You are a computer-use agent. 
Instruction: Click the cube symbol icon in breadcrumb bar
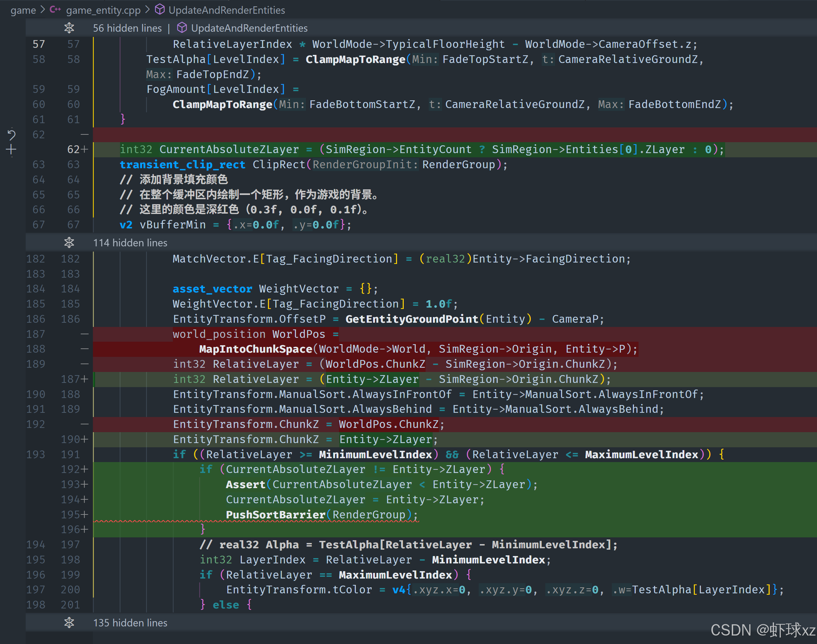click(160, 10)
